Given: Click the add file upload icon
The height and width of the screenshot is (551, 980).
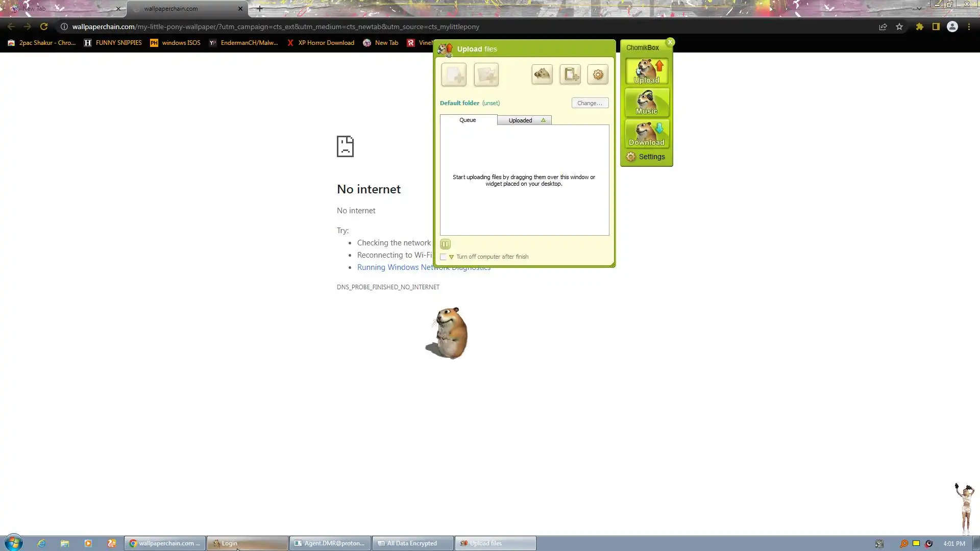Looking at the screenshot, I should pos(454,75).
